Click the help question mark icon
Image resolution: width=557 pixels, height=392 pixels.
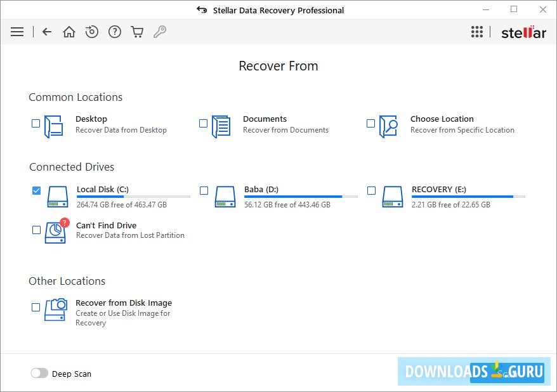tap(114, 31)
